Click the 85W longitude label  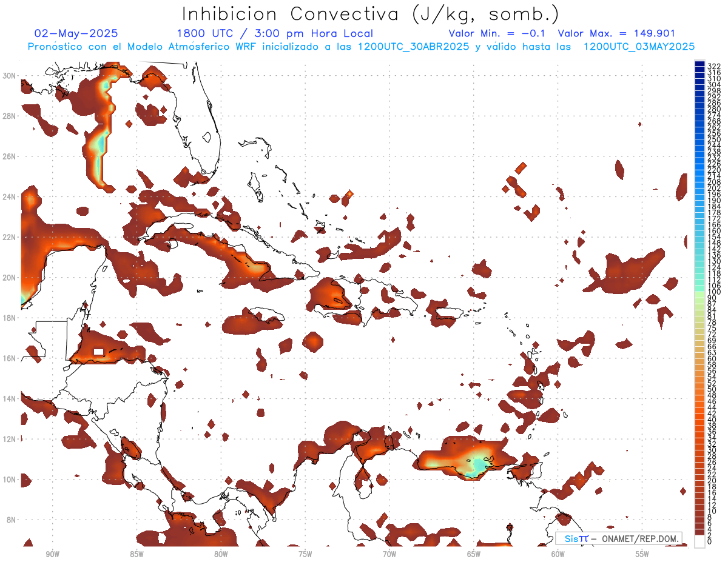[x=136, y=554]
